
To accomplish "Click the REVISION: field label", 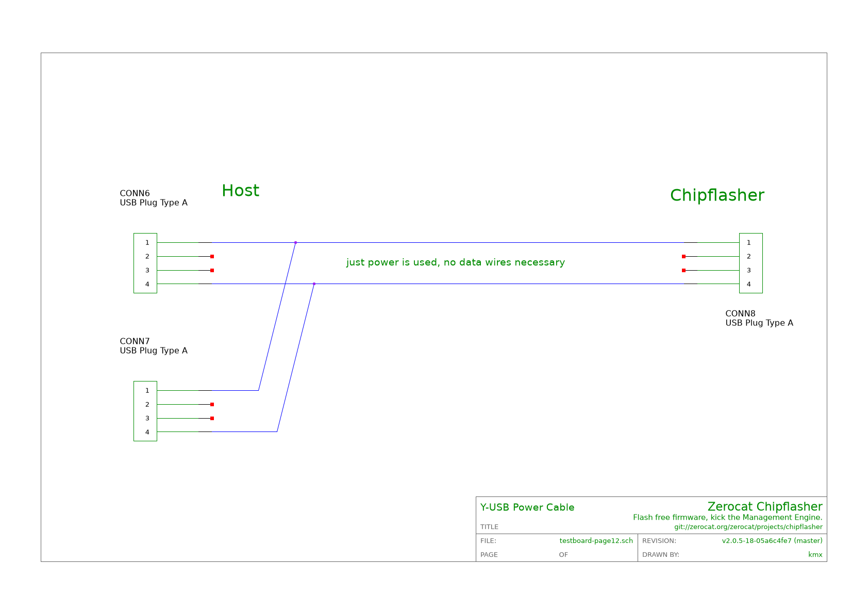I will (x=659, y=541).
